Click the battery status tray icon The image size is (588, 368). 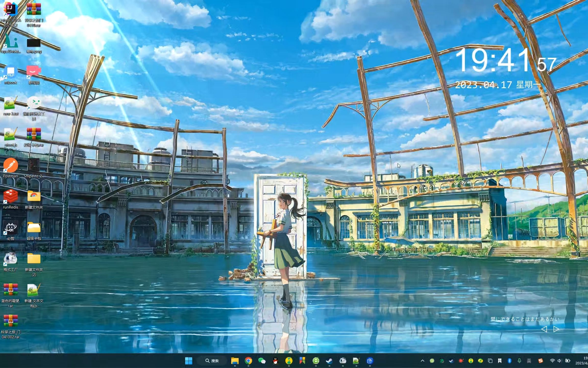[568, 361]
